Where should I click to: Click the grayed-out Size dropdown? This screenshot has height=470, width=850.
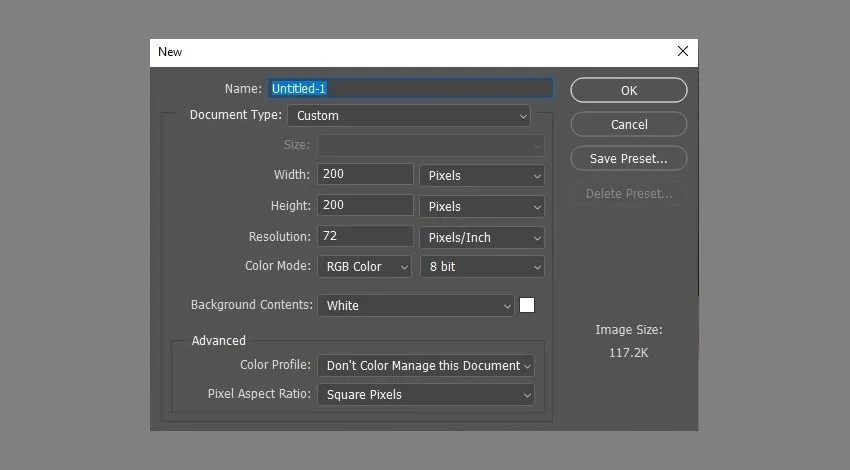[x=431, y=145]
